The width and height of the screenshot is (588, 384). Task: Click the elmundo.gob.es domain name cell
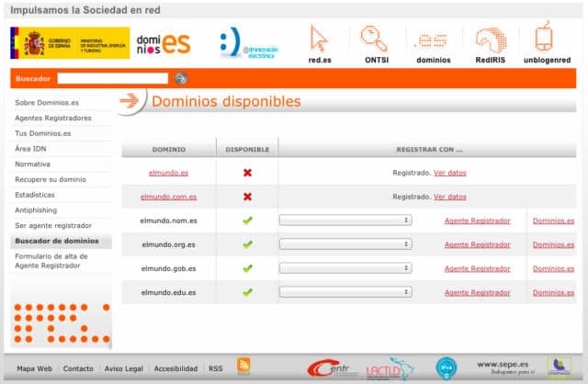[168, 268]
